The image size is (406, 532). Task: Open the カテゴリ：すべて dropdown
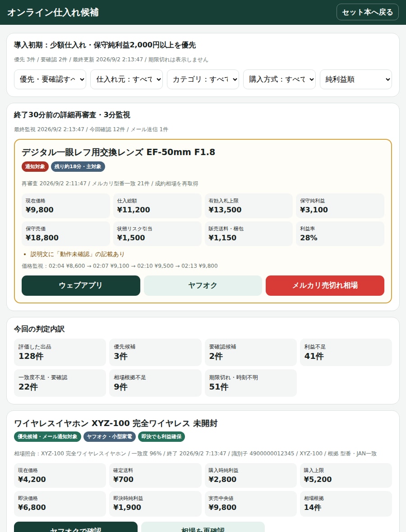click(x=203, y=79)
